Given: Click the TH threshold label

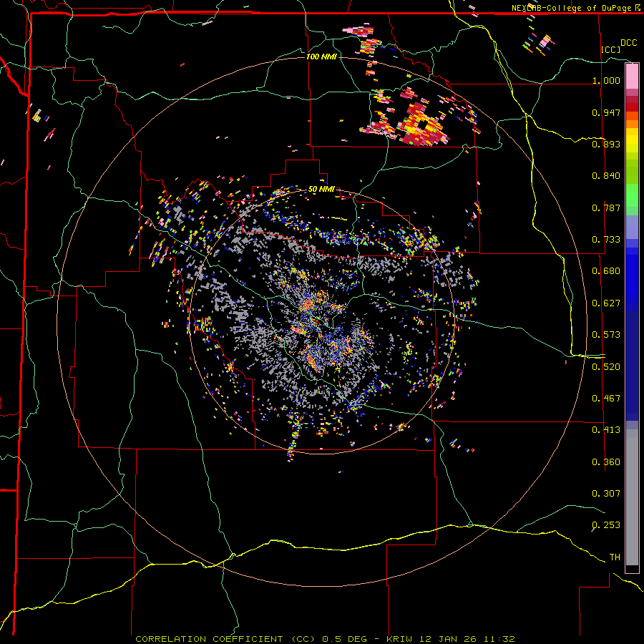Looking at the screenshot, I should pos(615,557).
